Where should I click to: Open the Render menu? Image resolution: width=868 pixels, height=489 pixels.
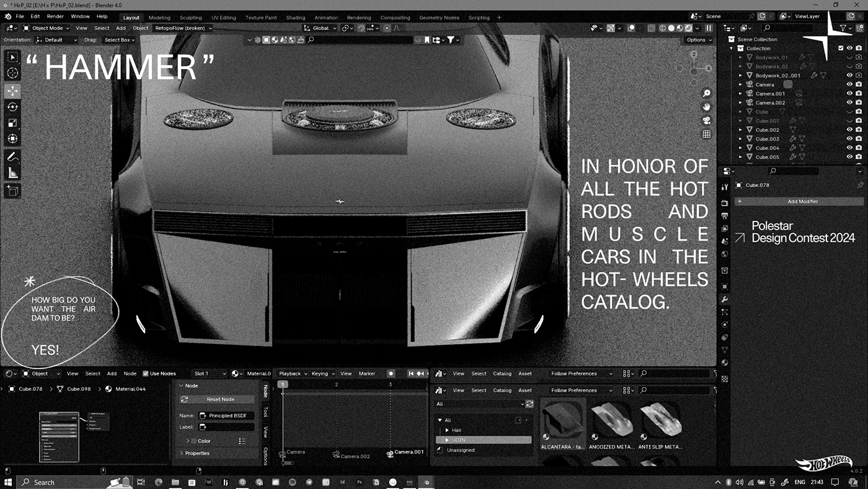coord(55,17)
